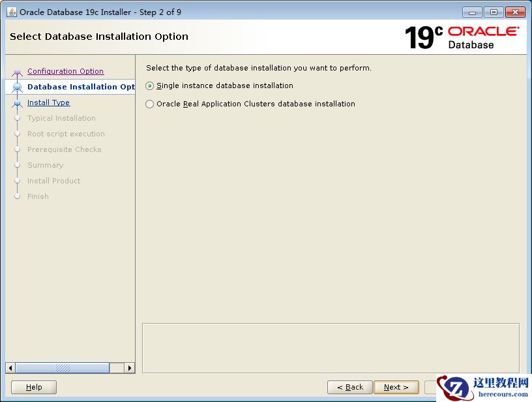Click the Prerequisite Checks step text
532x402 pixels.
click(x=64, y=149)
